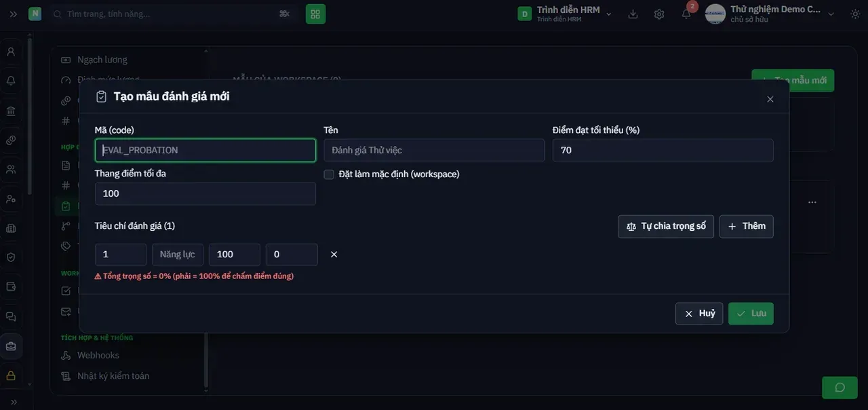Click the shield icon in left rail
This screenshot has height=410, width=868.
pyautogui.click(x=11, y=257)
